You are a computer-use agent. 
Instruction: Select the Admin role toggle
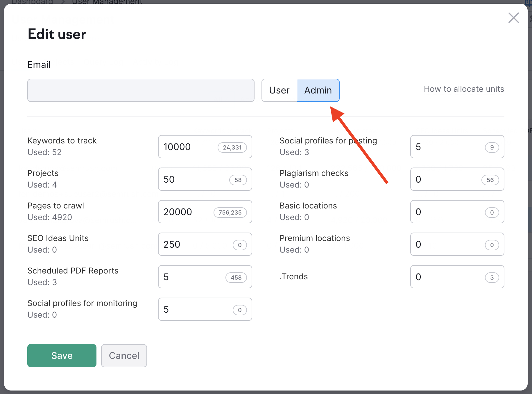(x=318, y=90)
